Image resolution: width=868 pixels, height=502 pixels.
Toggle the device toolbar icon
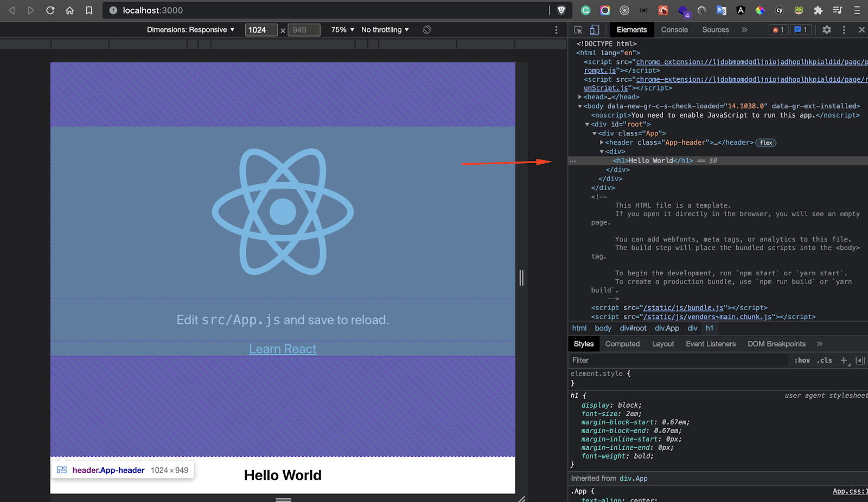595,30
